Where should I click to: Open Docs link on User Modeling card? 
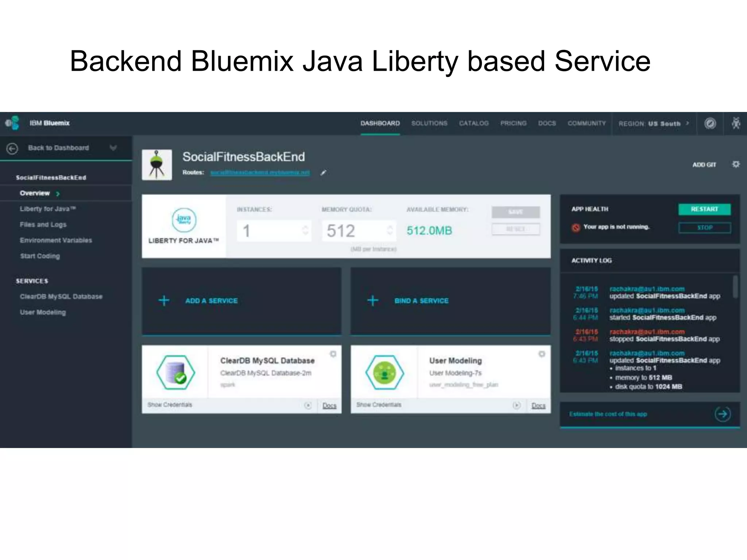pos(538,405)
